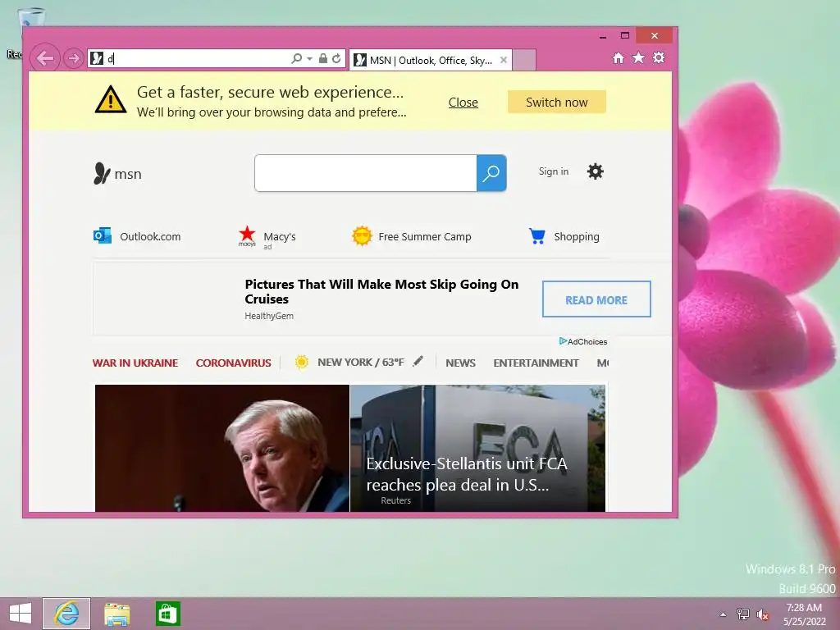840x630 pixels.
Task: Click inside the MSN web search box
Action: point(365,173)
